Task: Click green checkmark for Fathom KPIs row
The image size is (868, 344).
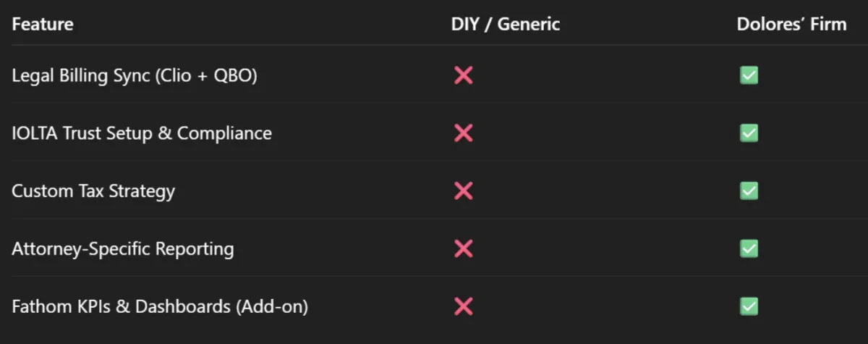Action: tap(749, 307)
